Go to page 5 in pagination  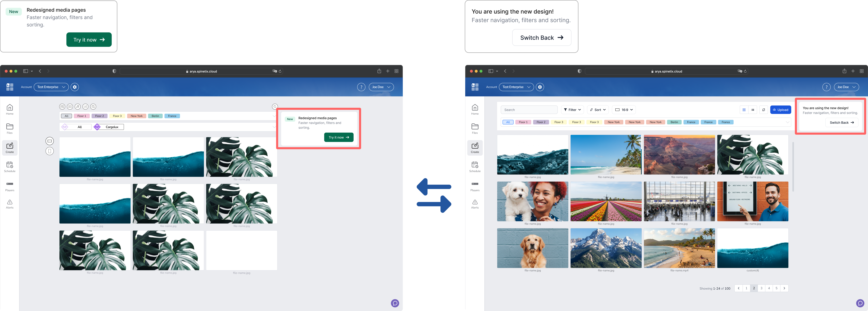coord(776,288)
